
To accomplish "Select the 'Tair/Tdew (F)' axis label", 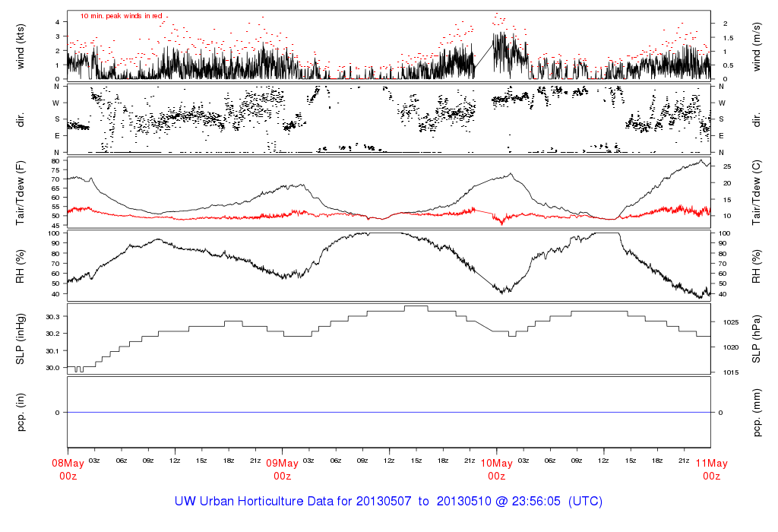I will click(x=21, y=193).
